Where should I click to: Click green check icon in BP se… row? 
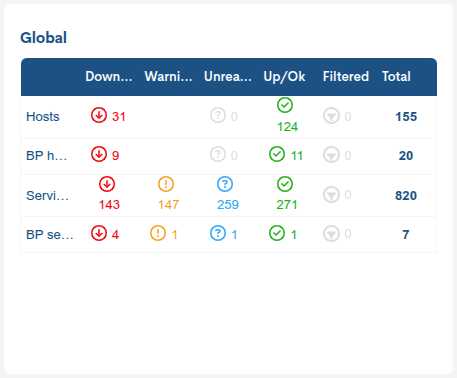(277, 233)
